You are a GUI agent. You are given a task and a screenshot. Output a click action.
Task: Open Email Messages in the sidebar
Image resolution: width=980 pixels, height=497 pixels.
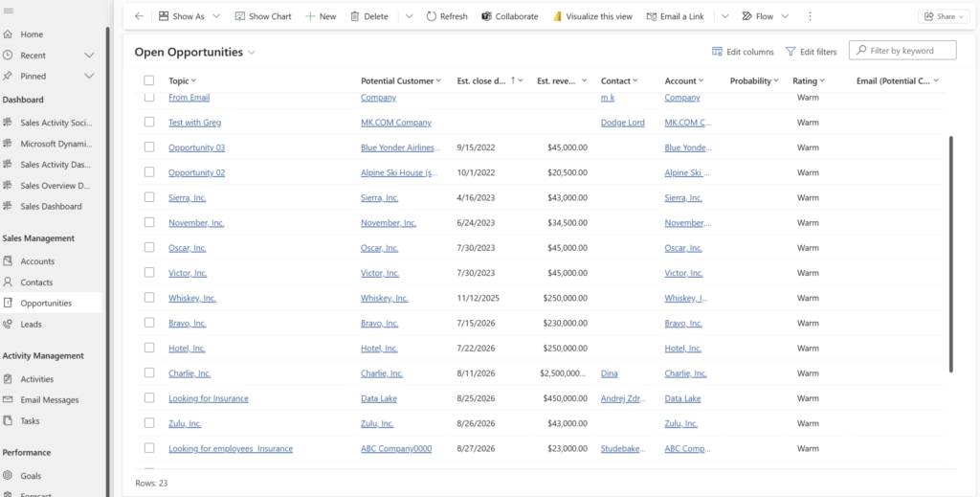pos(50,400)
